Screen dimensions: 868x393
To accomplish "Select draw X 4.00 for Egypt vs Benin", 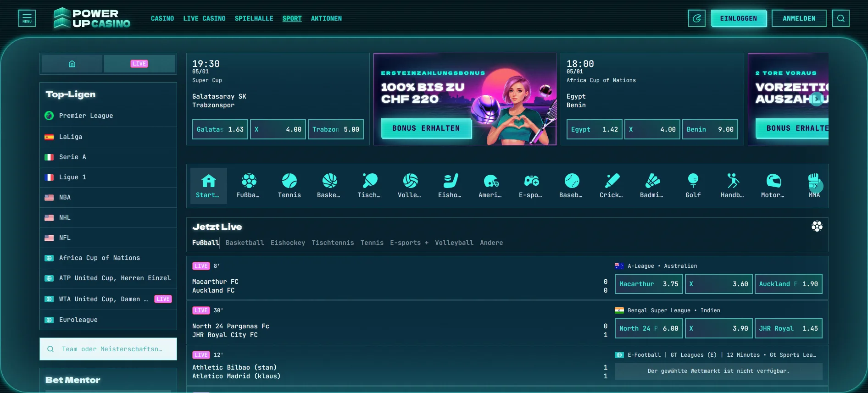I will coord(652,129).
